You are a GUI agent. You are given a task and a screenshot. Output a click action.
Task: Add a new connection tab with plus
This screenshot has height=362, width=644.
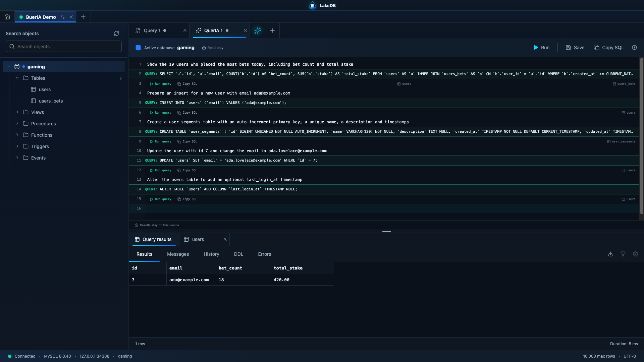pos(83,17)
